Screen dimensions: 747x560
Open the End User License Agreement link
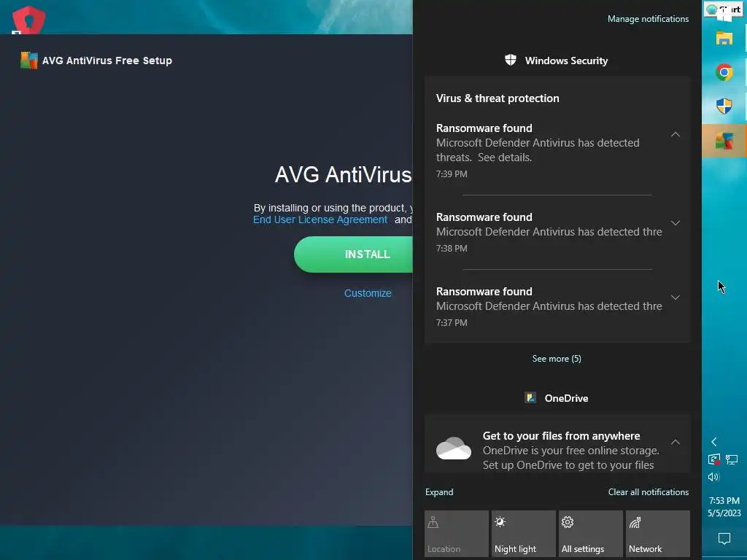pos(320,219)
